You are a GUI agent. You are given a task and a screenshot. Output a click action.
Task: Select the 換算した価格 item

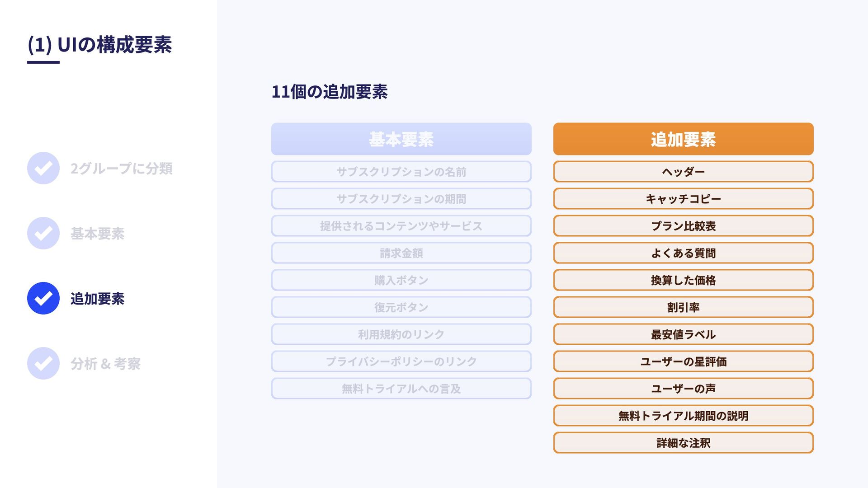coord(683,280)
